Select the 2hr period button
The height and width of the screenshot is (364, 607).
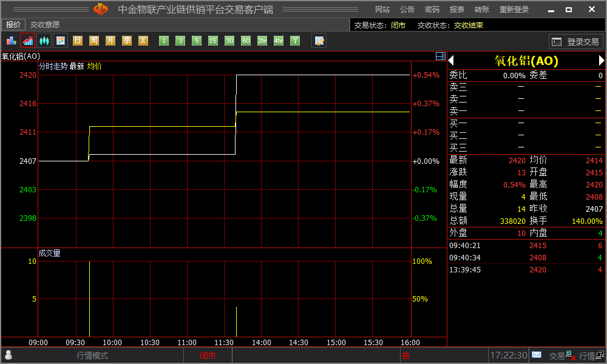pos(262,41)
